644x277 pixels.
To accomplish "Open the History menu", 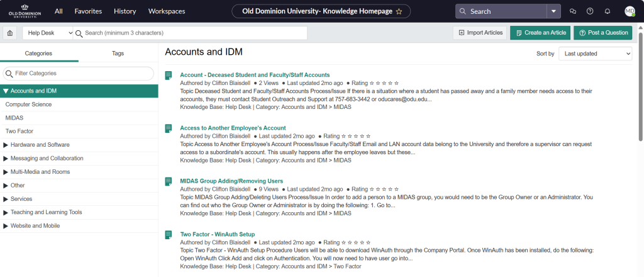I will coord(125,11).
